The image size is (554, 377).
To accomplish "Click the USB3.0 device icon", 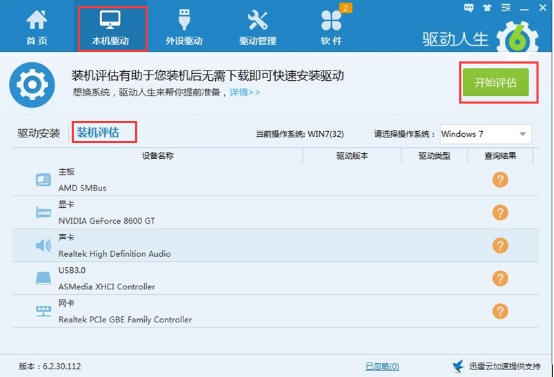I will (43, 278).
